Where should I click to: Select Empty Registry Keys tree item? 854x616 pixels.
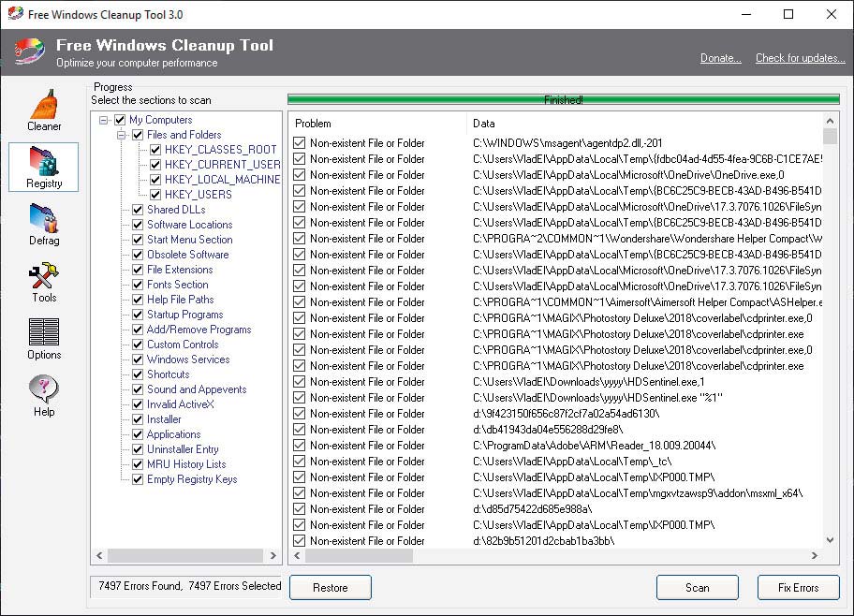click(192, 479)
